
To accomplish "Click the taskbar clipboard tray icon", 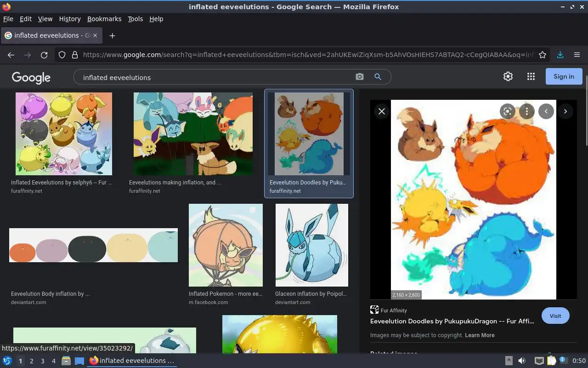I will click(552, 361).
